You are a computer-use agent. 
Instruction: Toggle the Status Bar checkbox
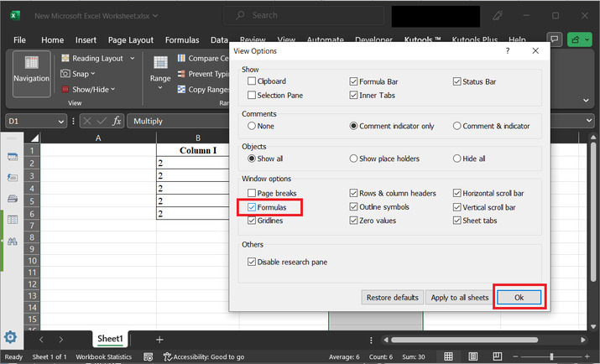click(x=457, y=81)
